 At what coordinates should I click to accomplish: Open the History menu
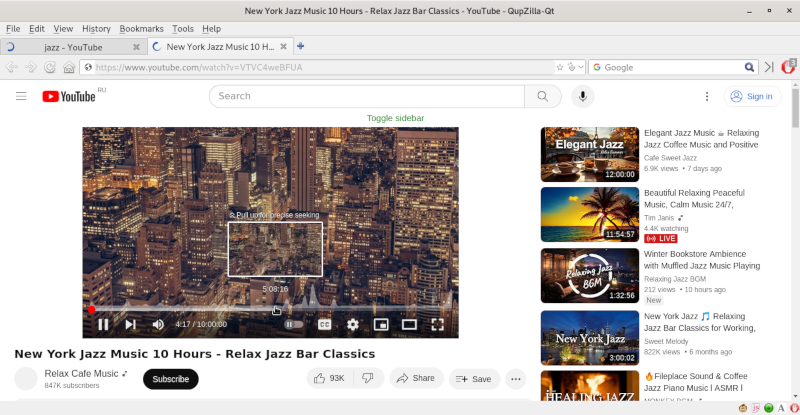click(96, 29)
